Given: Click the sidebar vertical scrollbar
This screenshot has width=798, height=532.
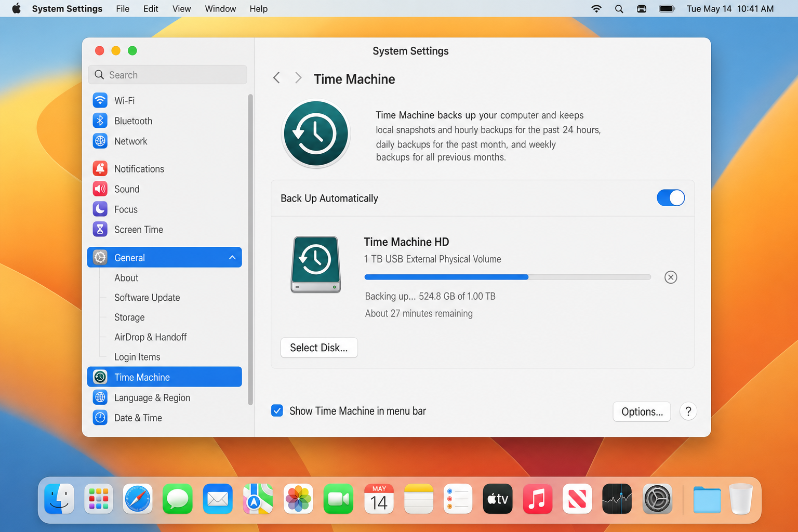Looking at the screenshot, I should [250, 249].
